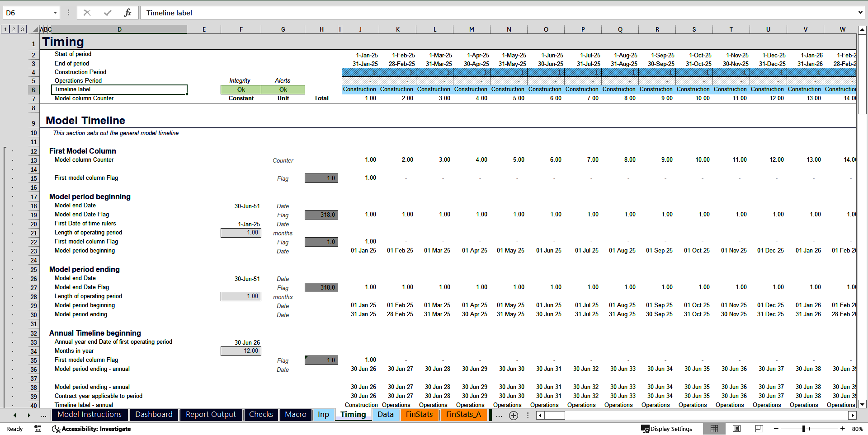Click the green Alerts Ok cell

tap(283, 89)
